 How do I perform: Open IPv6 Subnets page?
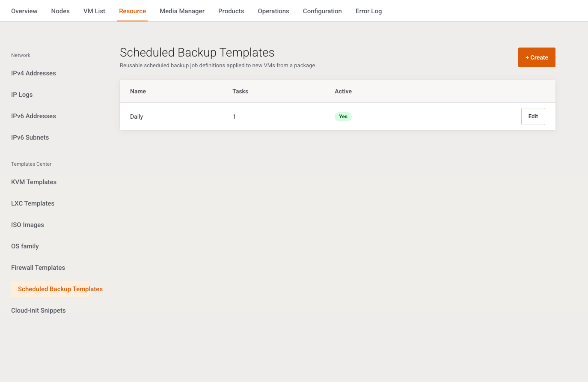(x=30, y=137)
